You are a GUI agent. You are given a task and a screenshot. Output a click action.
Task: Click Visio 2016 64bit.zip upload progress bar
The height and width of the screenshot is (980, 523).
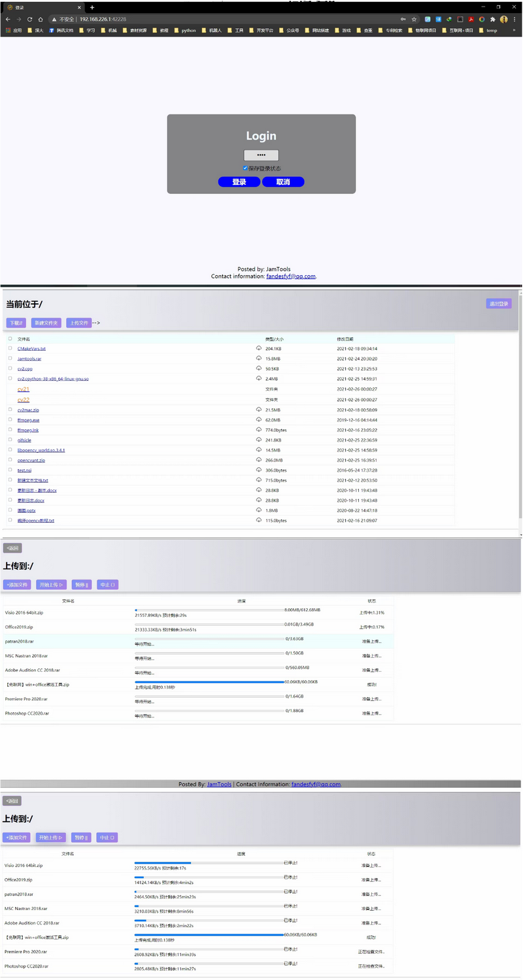point(209,610)
